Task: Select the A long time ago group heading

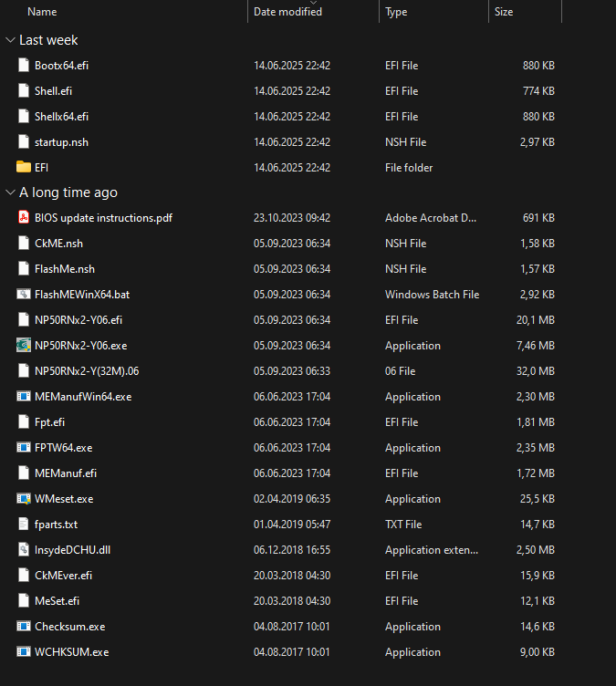Action: pyautogui.click(x=68, y=192)
